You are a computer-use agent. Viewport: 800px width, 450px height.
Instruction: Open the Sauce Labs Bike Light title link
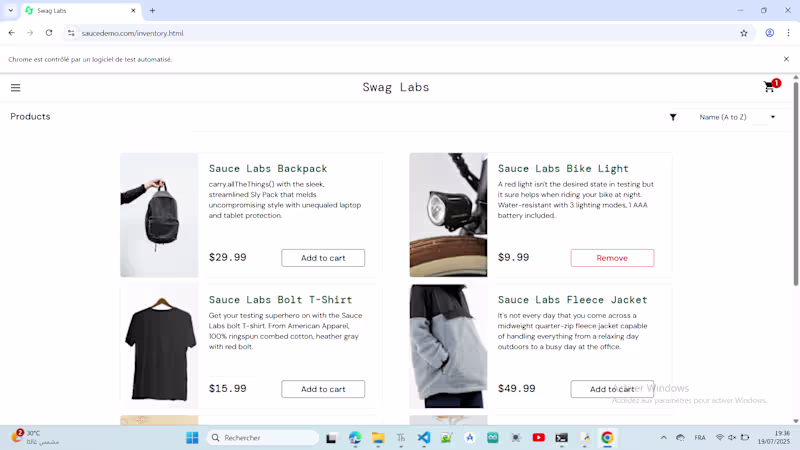click(x=563, y=168)
